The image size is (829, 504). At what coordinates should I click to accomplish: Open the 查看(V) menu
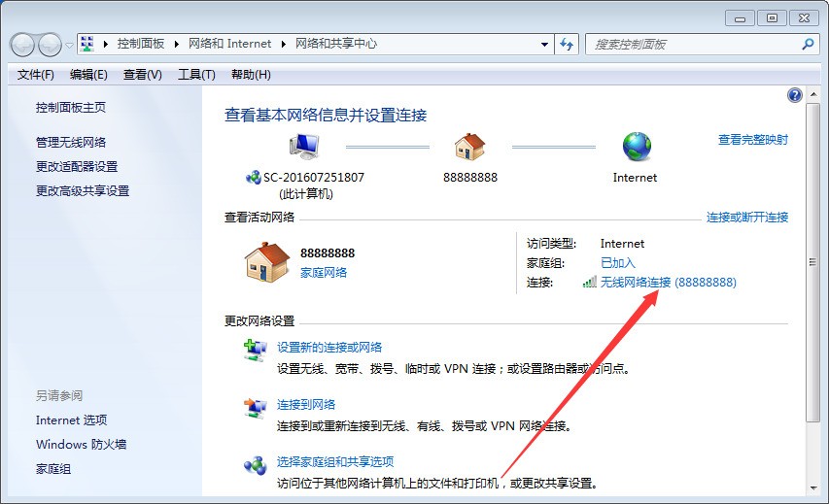(x=142, y=75)
